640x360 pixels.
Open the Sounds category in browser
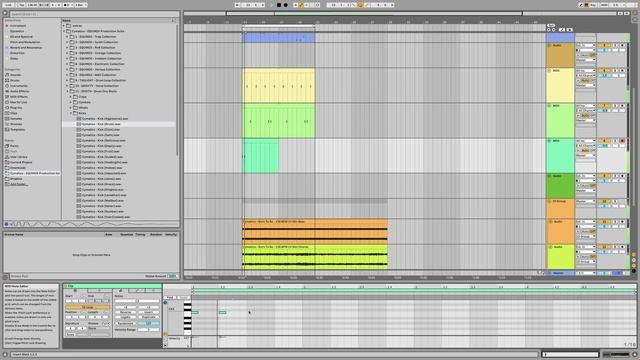pos(15,75)
